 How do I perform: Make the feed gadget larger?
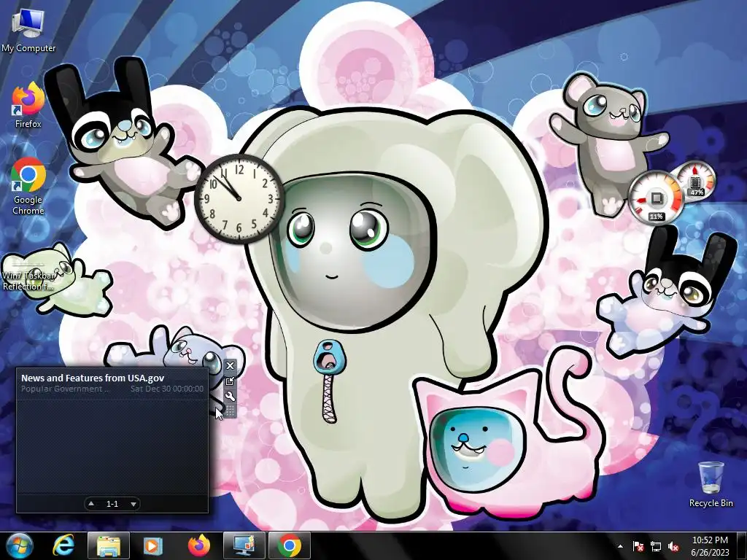point(230,381)
